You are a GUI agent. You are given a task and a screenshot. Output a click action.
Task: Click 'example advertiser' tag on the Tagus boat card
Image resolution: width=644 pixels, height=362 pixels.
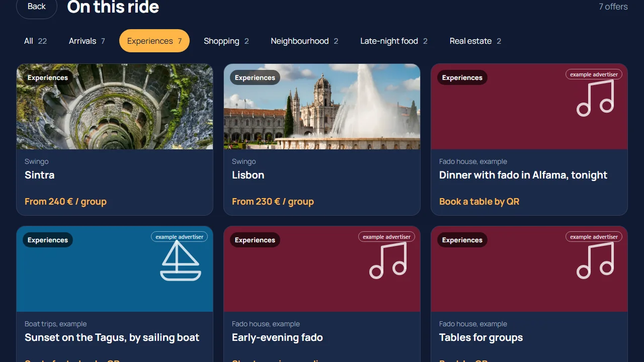180,237
